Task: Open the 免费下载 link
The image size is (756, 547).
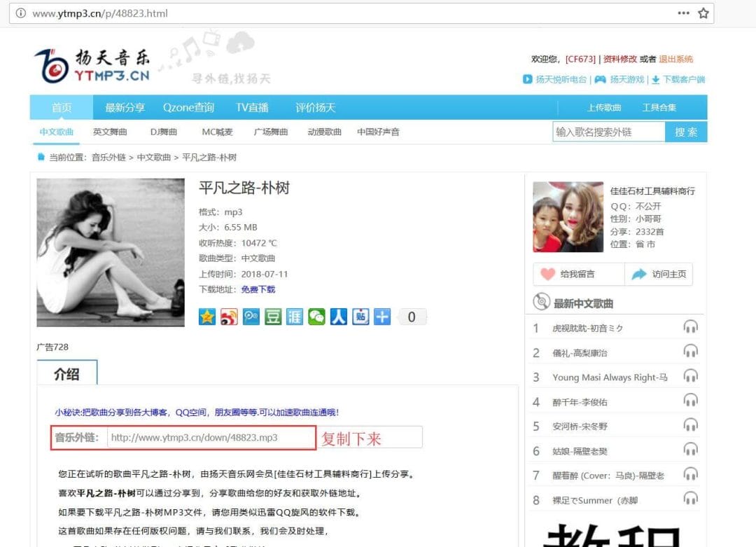Action: point(258,290)
